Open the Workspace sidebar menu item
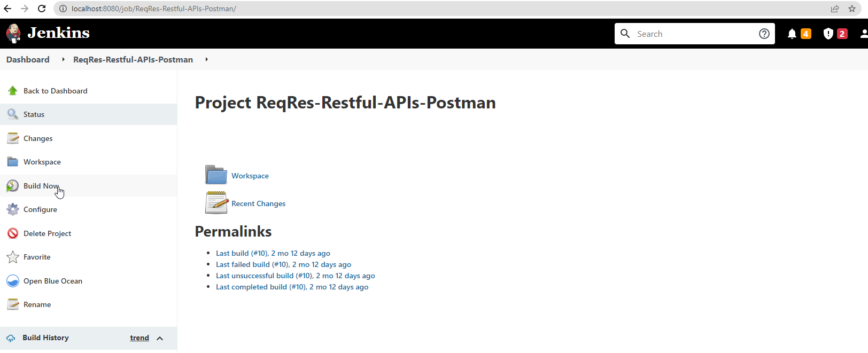The width and height of the screenshot is (868, 353). click(x=88, y=162)
